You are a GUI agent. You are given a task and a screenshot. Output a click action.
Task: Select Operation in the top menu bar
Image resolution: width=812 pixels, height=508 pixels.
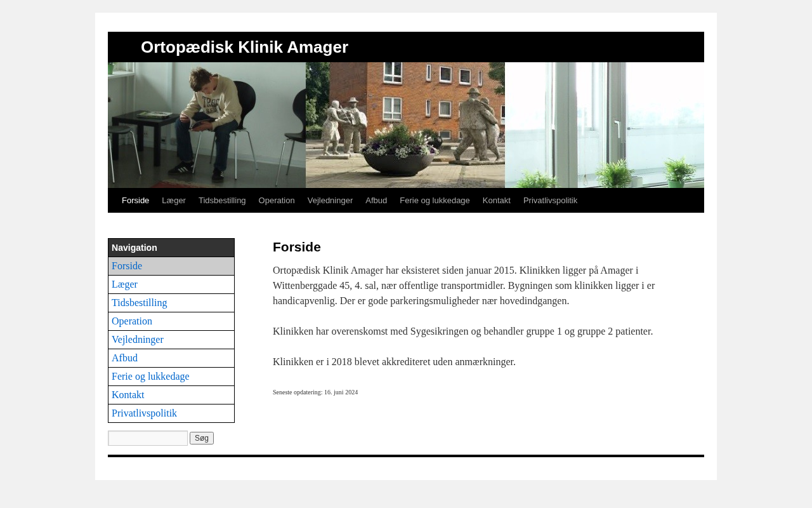(277, 201)
